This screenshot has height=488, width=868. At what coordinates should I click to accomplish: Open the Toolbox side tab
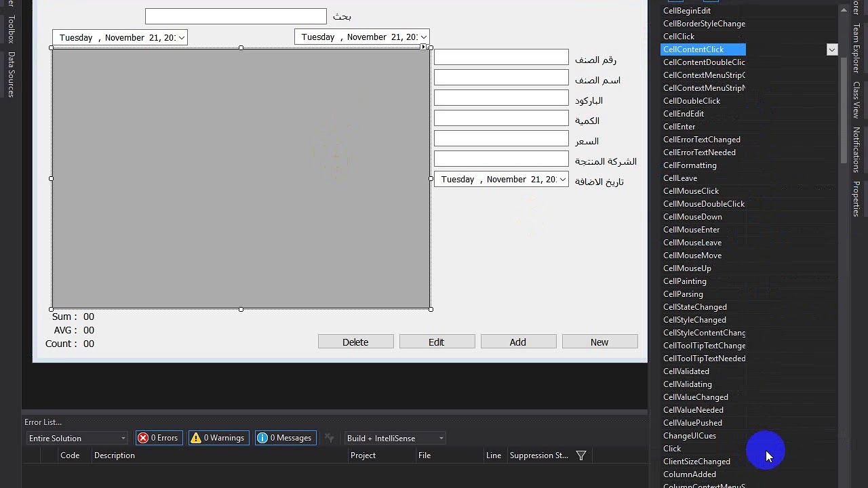11,30
